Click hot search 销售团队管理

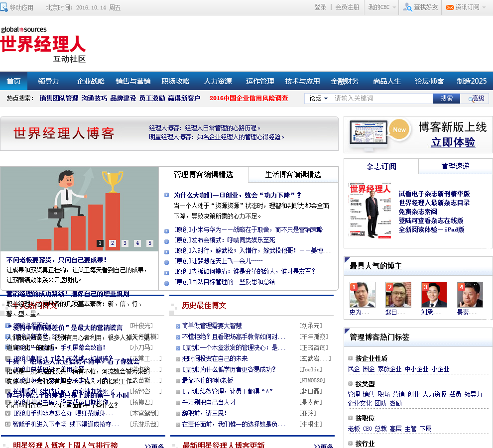coord(59,99)
